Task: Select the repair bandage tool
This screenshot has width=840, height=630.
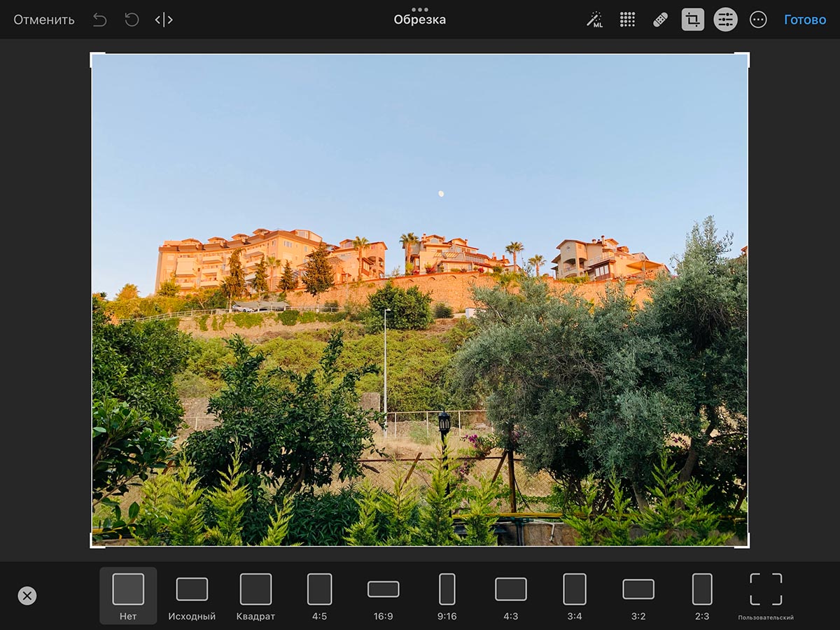Action: [660, 20]
